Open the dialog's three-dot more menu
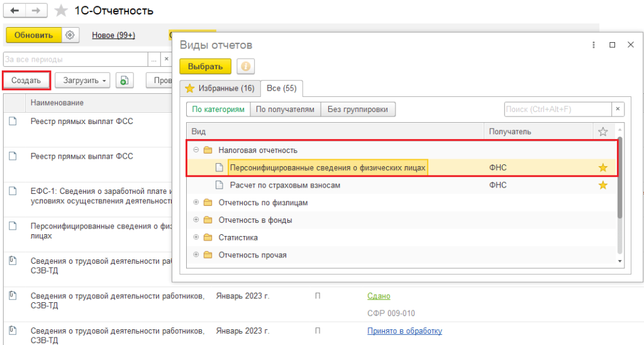This screenshot has height=345, width=644. point(593,45)
